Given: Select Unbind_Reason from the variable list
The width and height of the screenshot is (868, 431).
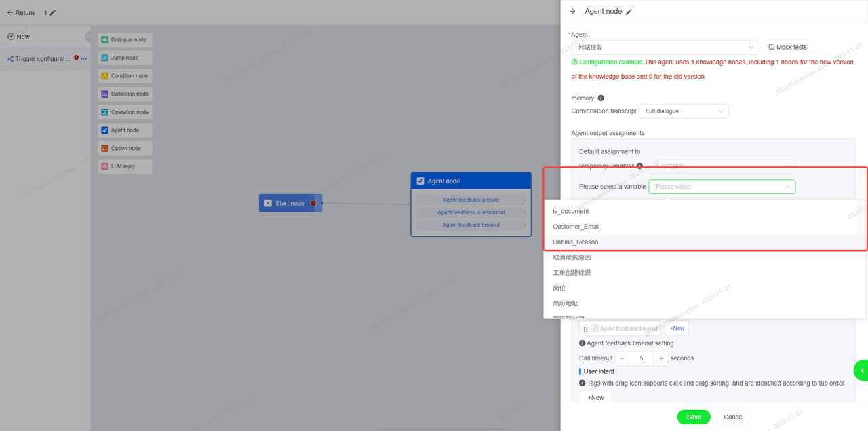Looking at the screenshot, I should [x=575, y=242].
